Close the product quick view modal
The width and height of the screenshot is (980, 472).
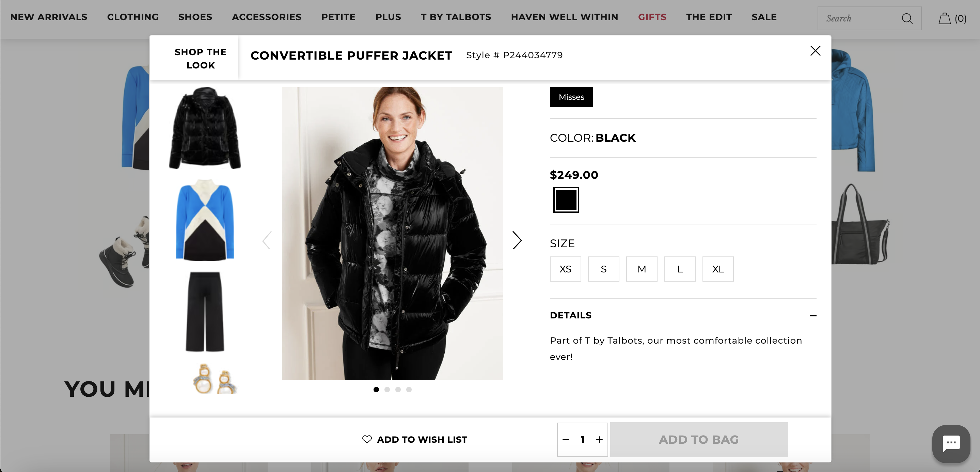click(x=815, y=51)
